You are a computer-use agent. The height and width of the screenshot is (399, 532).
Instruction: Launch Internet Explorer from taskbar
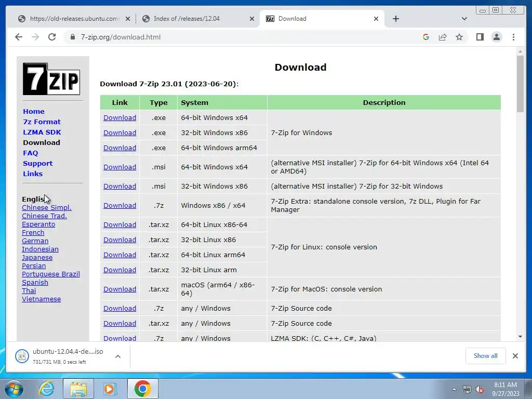pyautogui.click(x=46, y=389)
